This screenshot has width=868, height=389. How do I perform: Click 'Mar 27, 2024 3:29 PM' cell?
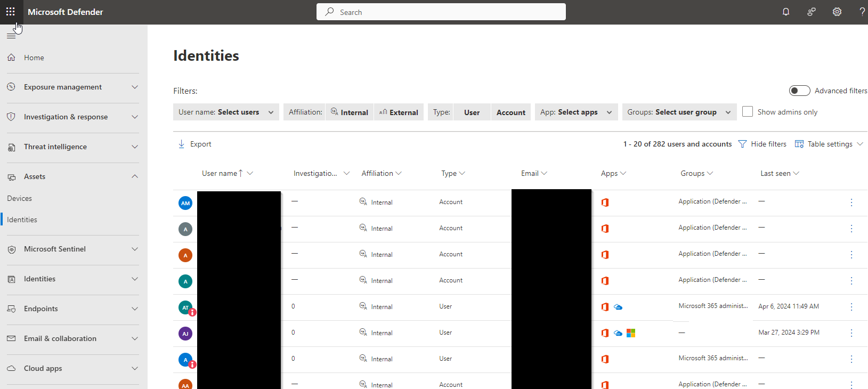(x=789, y=333)
